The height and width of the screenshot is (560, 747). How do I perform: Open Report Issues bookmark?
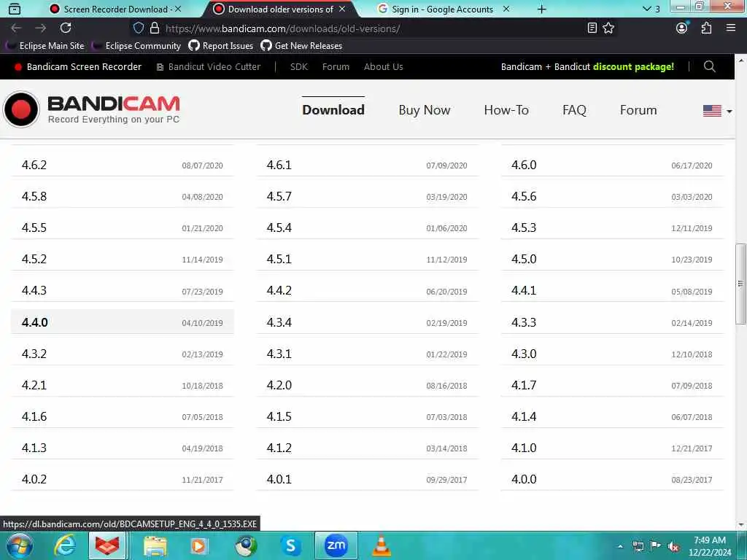click(x=221, y=46)
